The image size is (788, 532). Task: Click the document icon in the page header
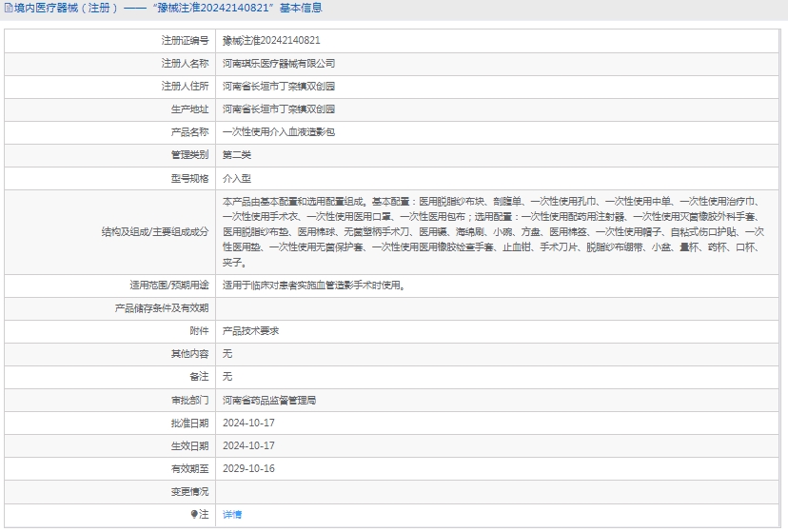[8, 8]
